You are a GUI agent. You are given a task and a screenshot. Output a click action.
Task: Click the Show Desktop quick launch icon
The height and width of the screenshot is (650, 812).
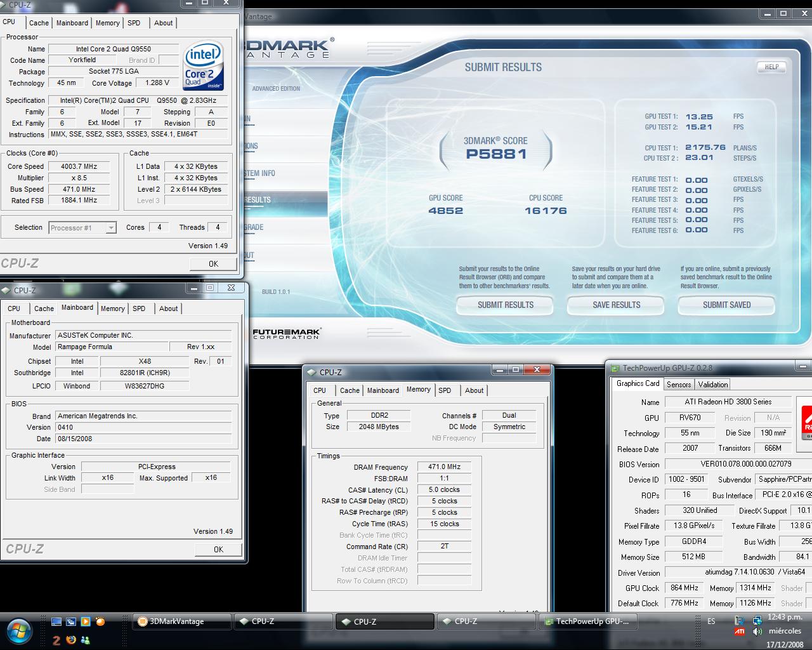pos(56,622)
